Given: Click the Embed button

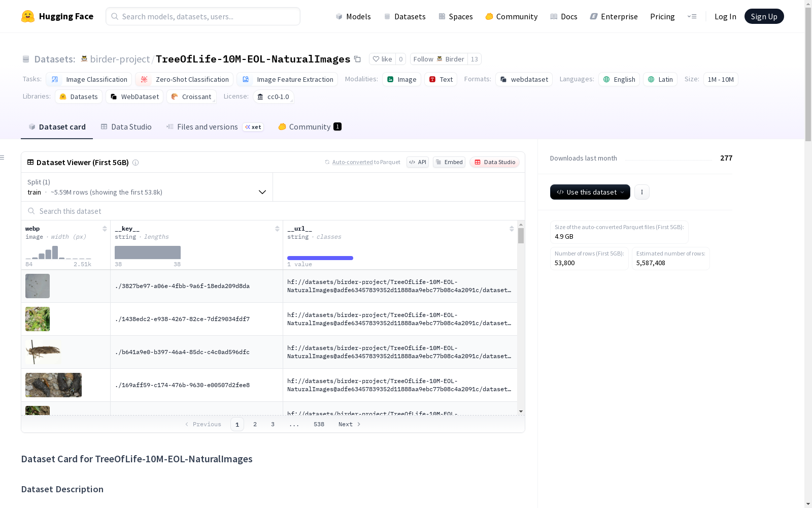Looking at the screenshot, I should pyautogui.click(x=449, y=162).
